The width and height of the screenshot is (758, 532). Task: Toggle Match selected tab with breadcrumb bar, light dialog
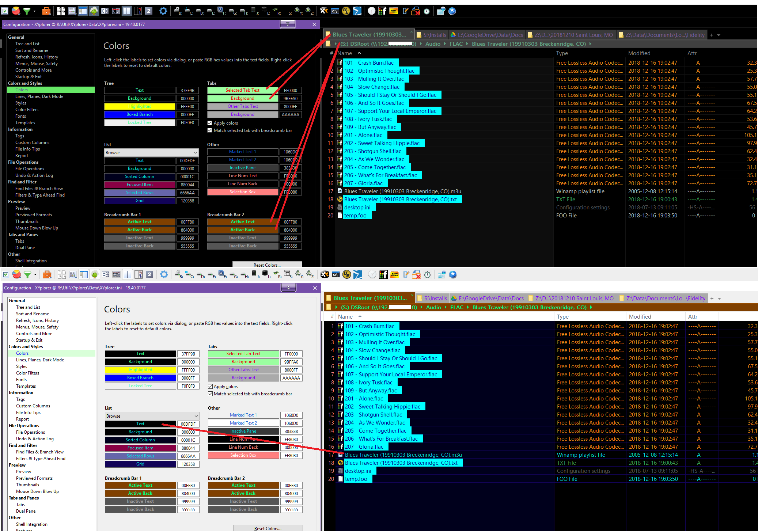(211, 394)
